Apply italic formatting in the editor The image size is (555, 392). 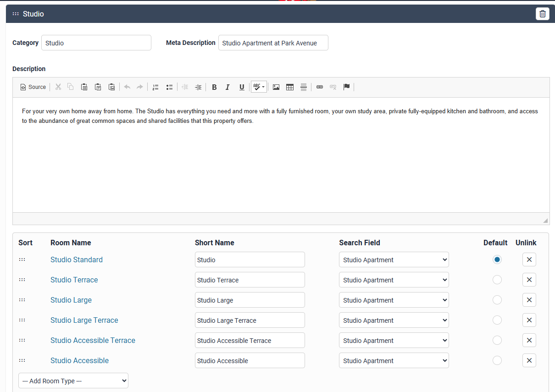[228, 87]
